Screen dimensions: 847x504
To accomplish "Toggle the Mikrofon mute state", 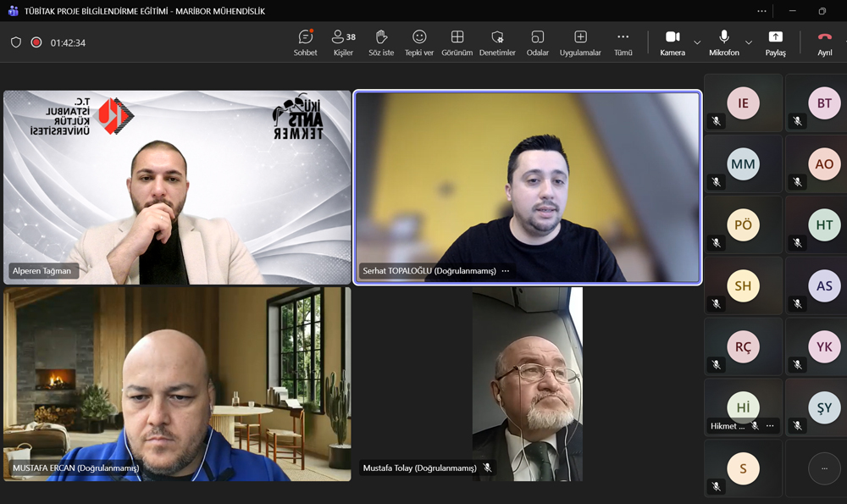I will [x=724, y=42].
